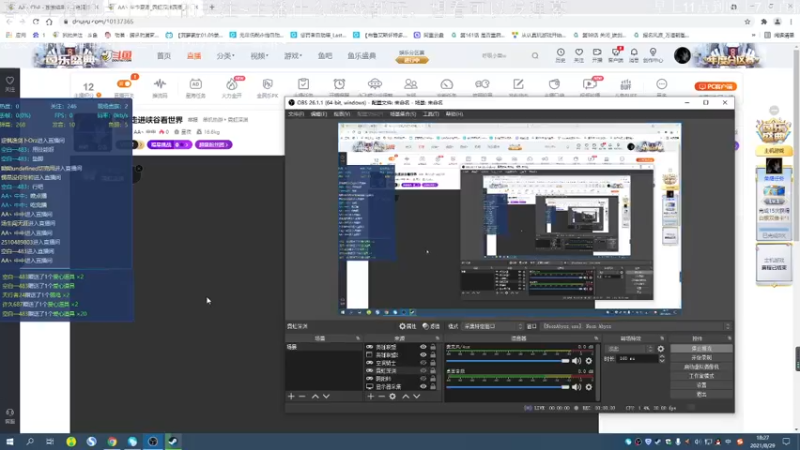Screen dimensions: 800x450
Task: Expand Douyu 游戏 navigation dropdown
Action: [293, 56]
